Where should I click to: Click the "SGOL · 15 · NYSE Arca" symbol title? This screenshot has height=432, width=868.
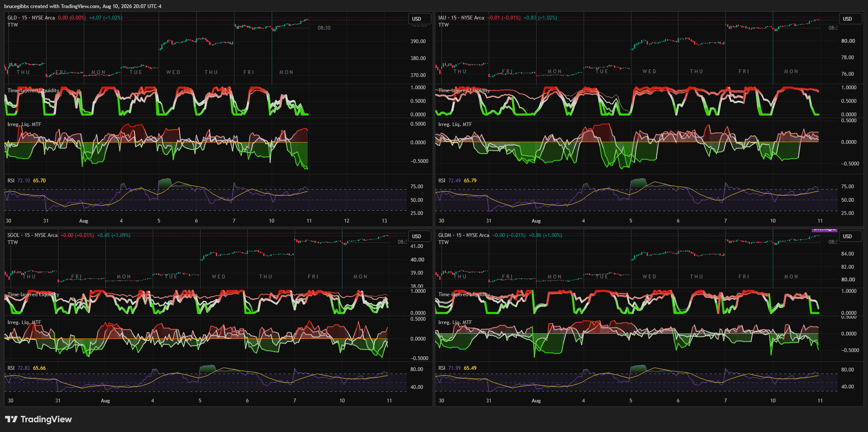pos(33,235)
